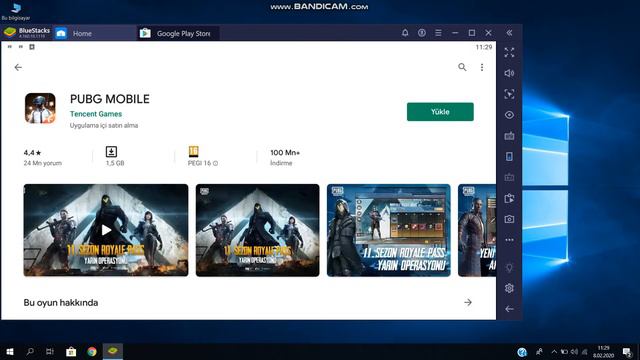Click the 100 Mn+ downloads text
This screenshot has height=360, width=640.
(285, 153)
